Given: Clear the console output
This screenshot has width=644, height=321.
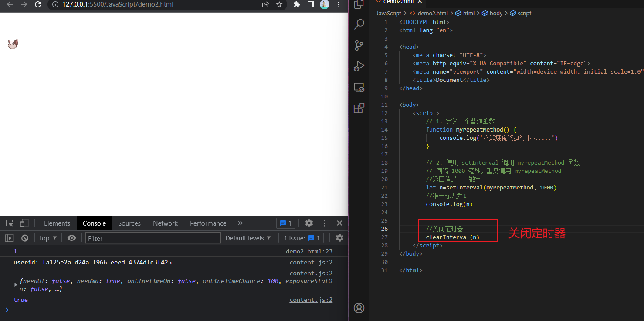Looking at the screenshot, I should 25,238.
